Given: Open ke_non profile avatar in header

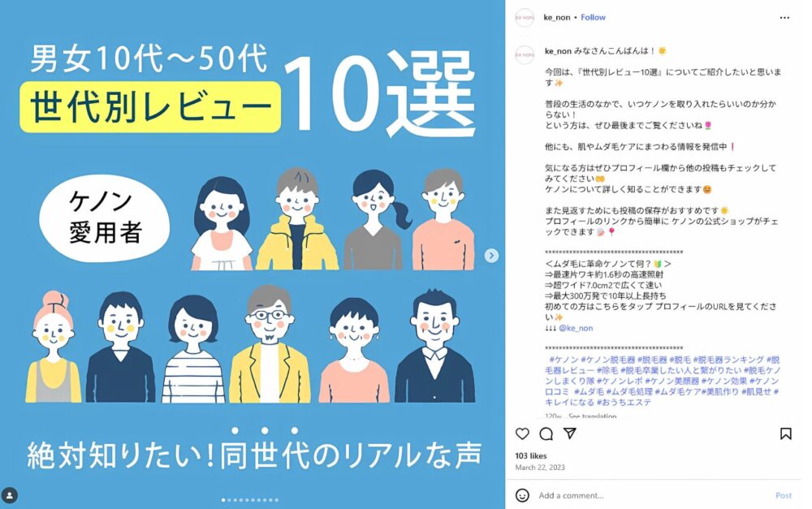Looking at the screenshot, I should pos(525,18).
